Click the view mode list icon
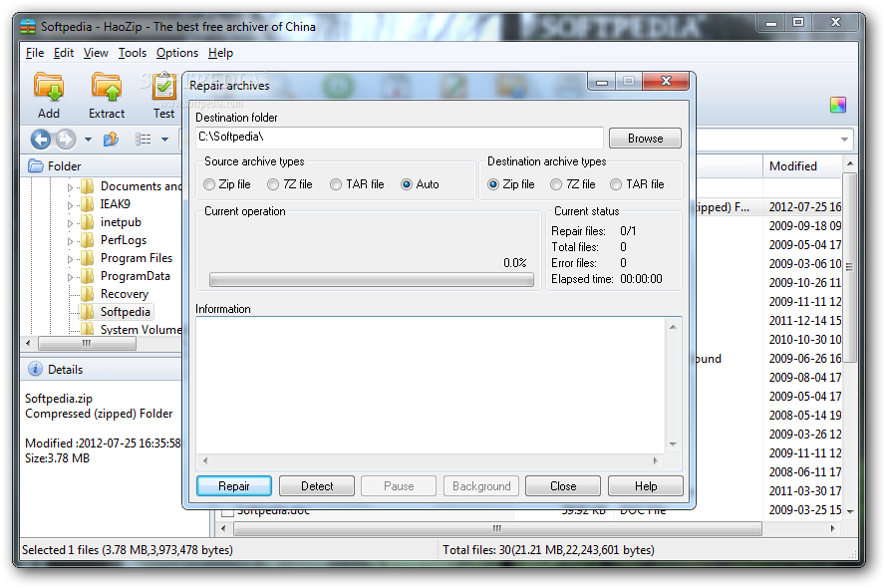 (x=143, y=139)
